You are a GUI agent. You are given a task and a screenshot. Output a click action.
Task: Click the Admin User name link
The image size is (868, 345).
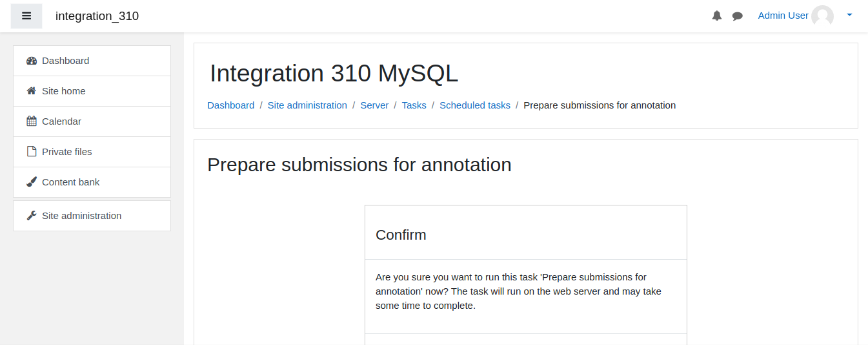[783, 16]
